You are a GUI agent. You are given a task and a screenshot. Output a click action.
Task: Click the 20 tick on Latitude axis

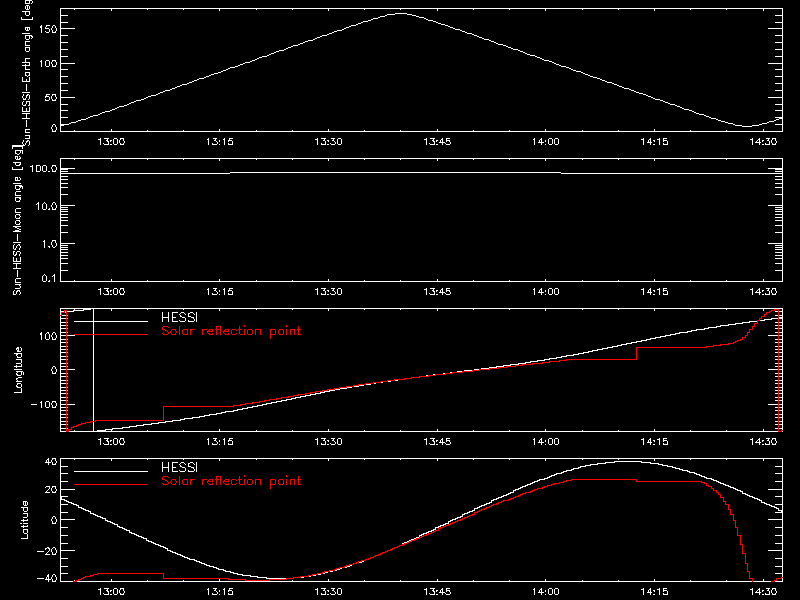click(51, 490)
